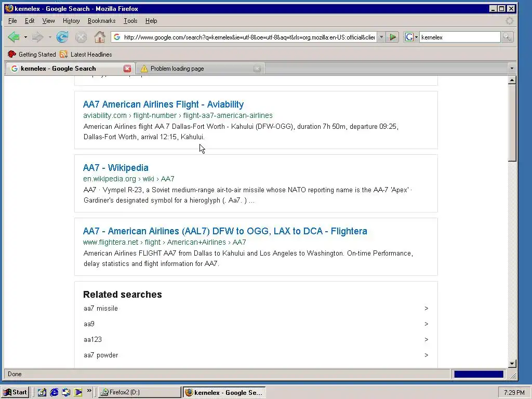Viewport: 532px width, 399px height.
Task: Switch to kernelex - Google Search tab
Action: coord(70,69)
